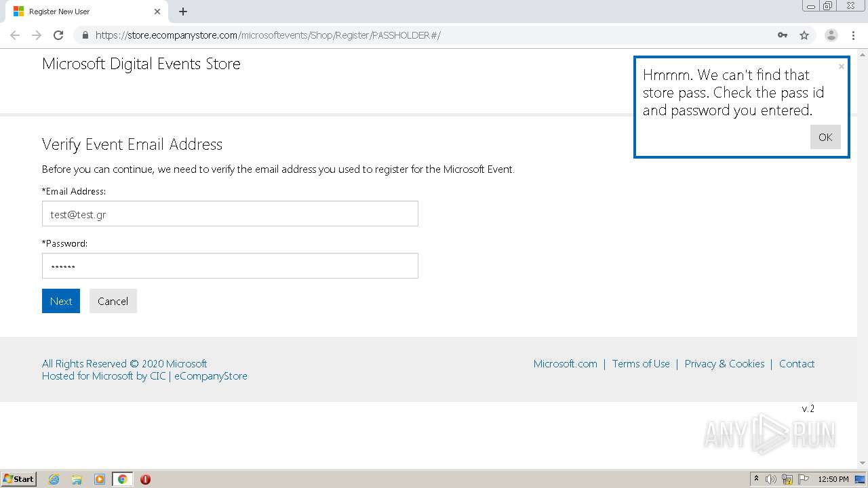
Task: Click the Action Center flag icon
Action: click(x=803, y=479)
